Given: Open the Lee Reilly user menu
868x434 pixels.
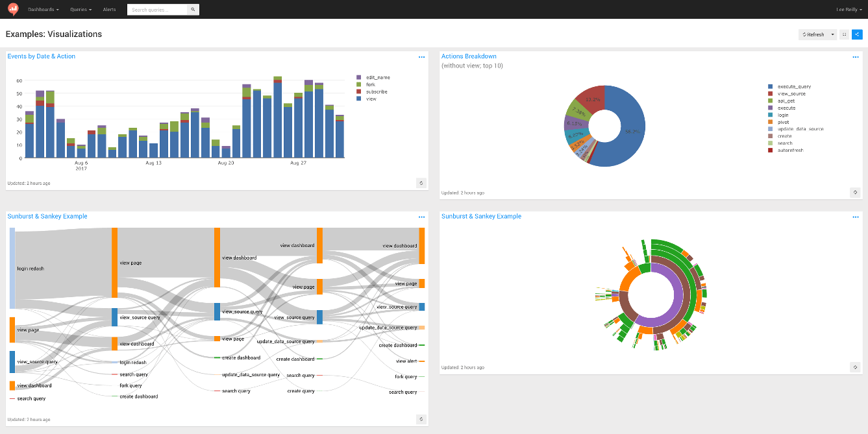Looking at the screenshot, I should click(x=849, y=10).
